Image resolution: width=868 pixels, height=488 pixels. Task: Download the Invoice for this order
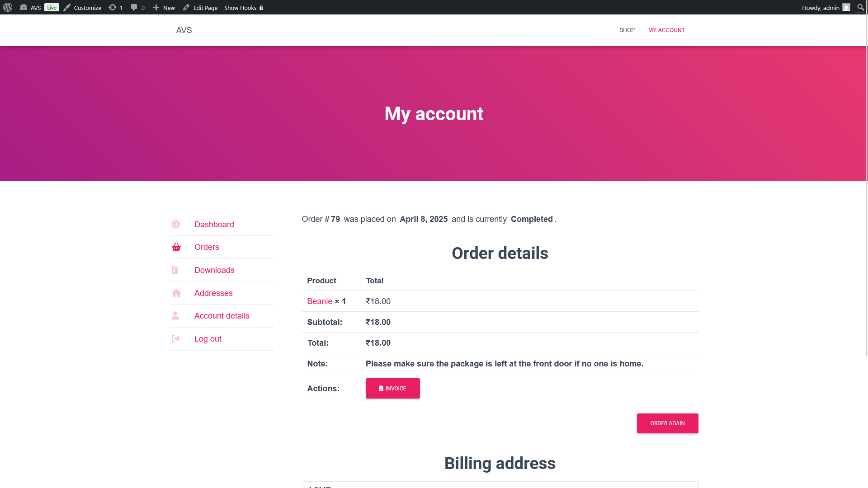(392, 389)
